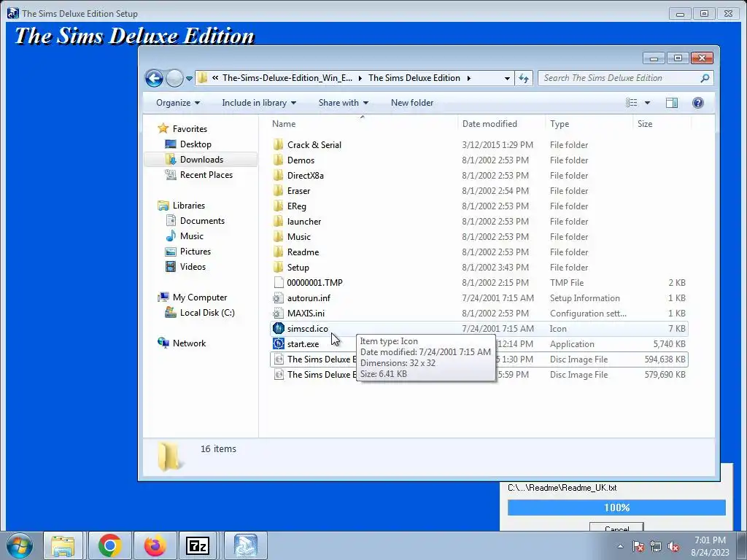This screenshot has height=560, width=747.
Task: Select the Videos library
Action: pos(193,267)
